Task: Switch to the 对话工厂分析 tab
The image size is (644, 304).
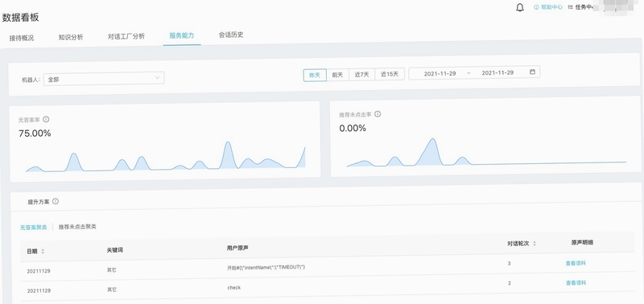Action: coord(126,36)
